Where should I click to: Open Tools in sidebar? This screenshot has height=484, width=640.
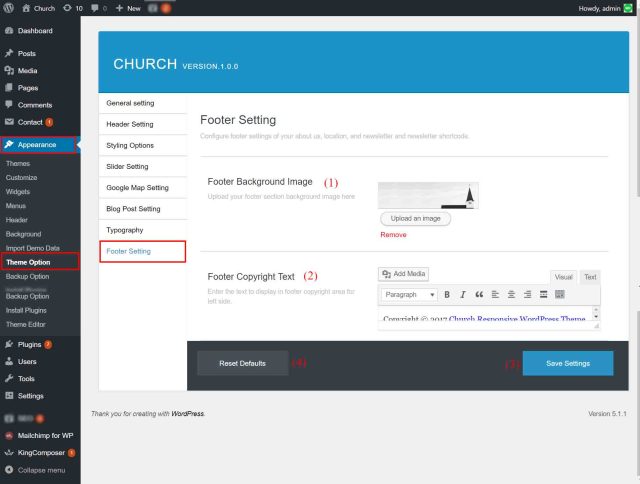40,379
